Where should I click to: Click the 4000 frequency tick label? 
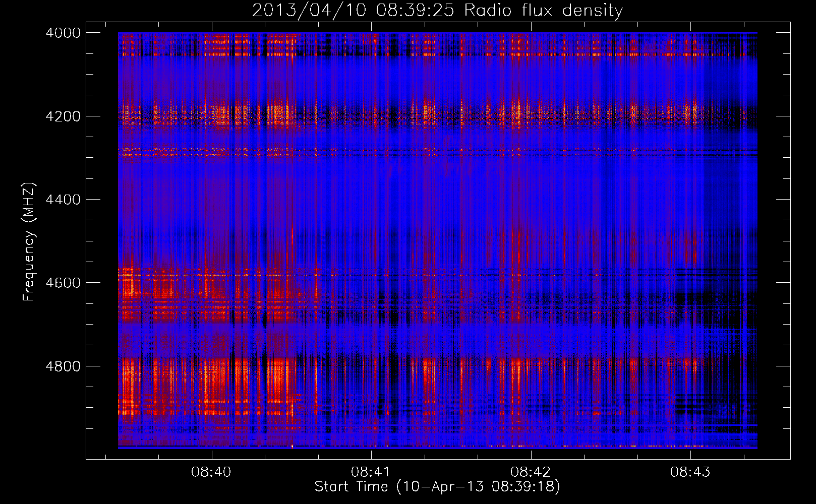tap(63, 33)
